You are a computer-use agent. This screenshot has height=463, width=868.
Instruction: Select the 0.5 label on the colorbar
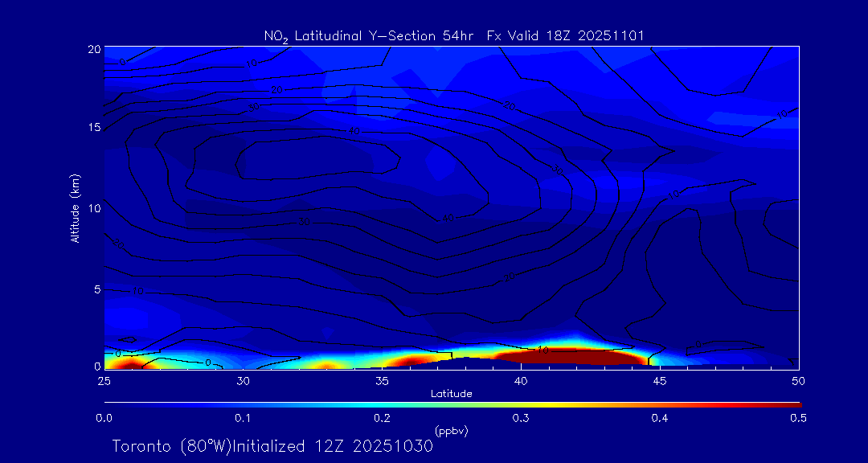click(x=799, y=418)
